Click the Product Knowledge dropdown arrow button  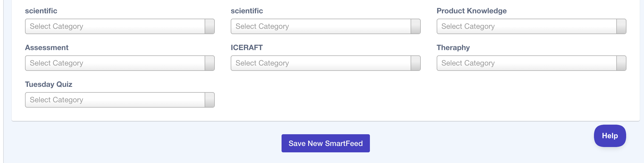621,26
